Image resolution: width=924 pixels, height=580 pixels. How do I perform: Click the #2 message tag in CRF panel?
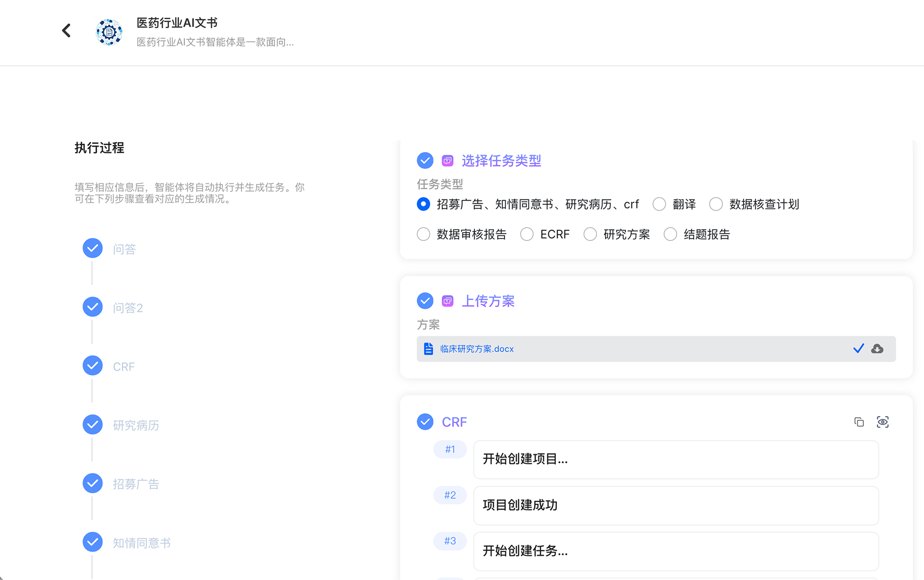click(x=450, y=495)
